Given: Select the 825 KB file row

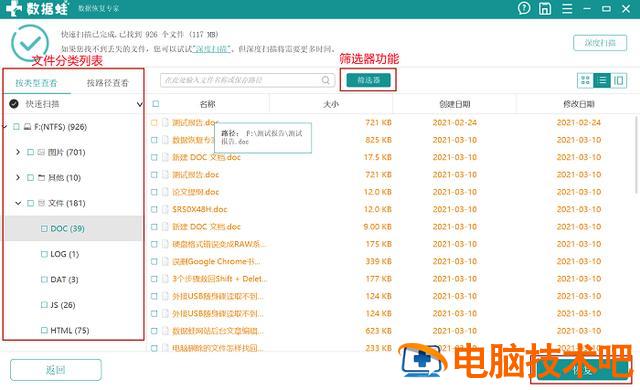Looking at the screenshot, I should tap(392, 140).
